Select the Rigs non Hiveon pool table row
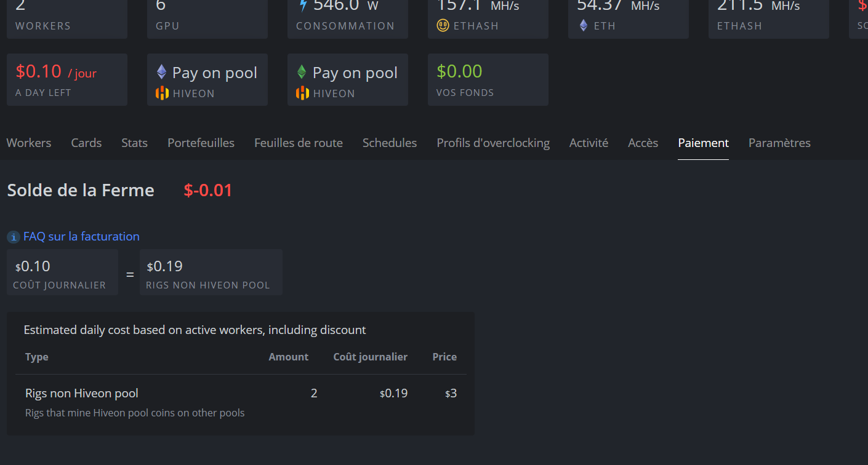The image size is (868, 465). click(240, 402)
